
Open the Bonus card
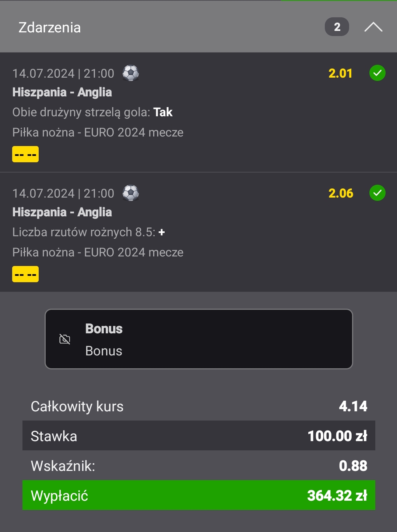(x=199, y=339)
